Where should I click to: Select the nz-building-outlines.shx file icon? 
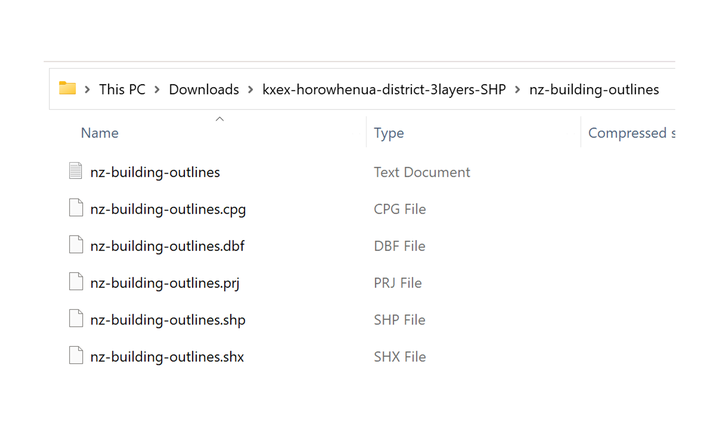[76, 355]
